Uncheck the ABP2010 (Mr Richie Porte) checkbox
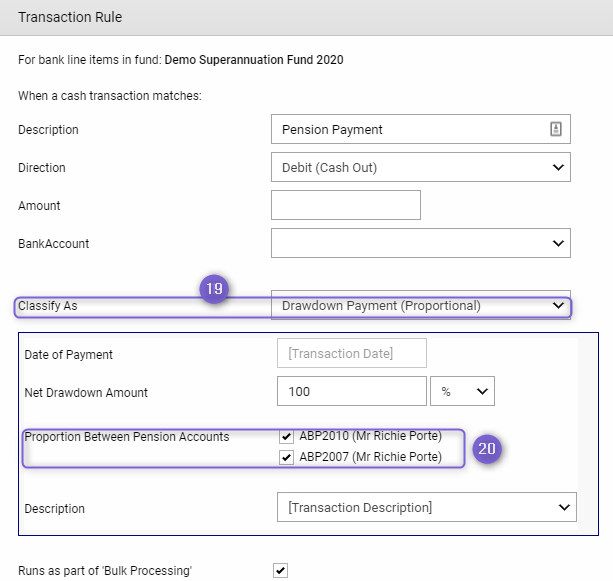The height and width of the screenshot is (581, 613). pos(286,436)
